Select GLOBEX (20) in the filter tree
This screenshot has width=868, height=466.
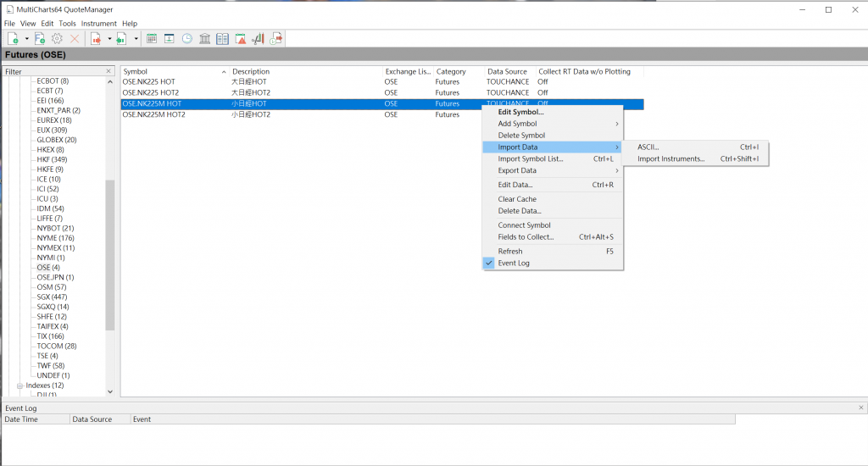57,140
